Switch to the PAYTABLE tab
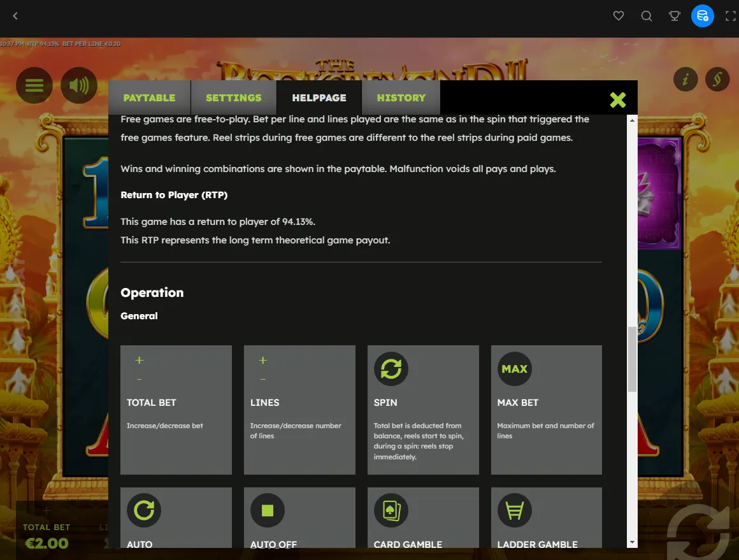The height and width of the screenshot is (560, 739). pyautogui.click(x=150, y=97)
